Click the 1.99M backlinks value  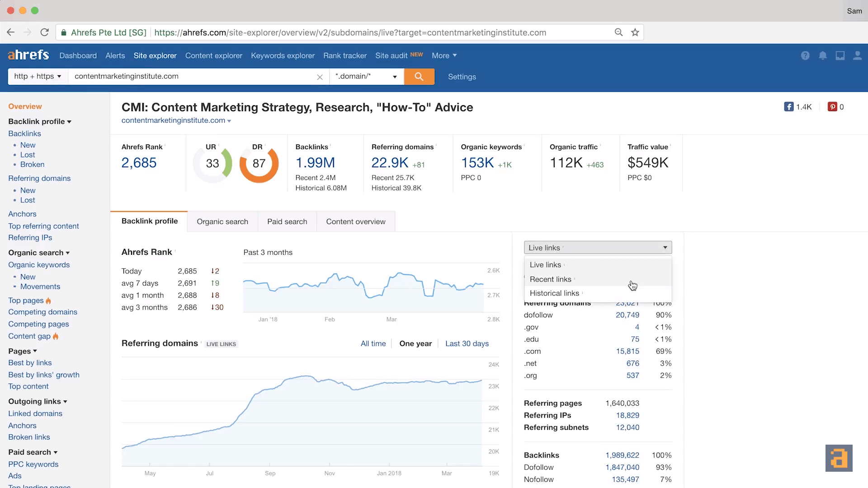coord(315,163)
